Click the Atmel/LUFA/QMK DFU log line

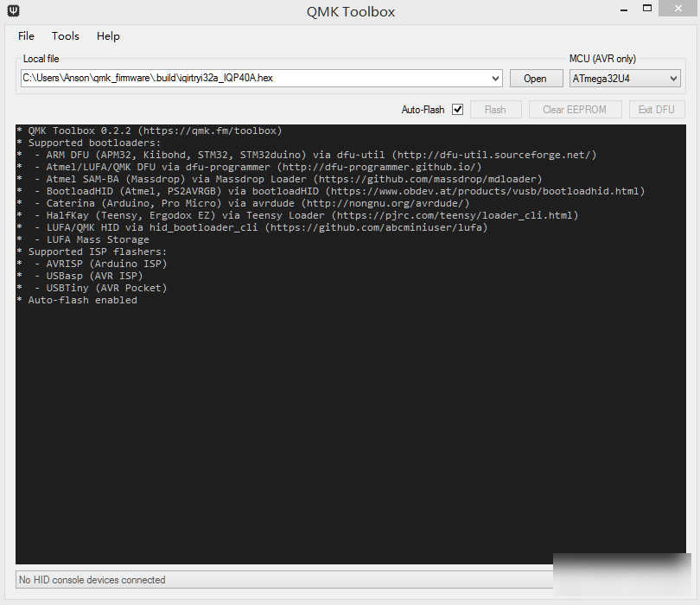pyautogui.click(x=250, y=167)
